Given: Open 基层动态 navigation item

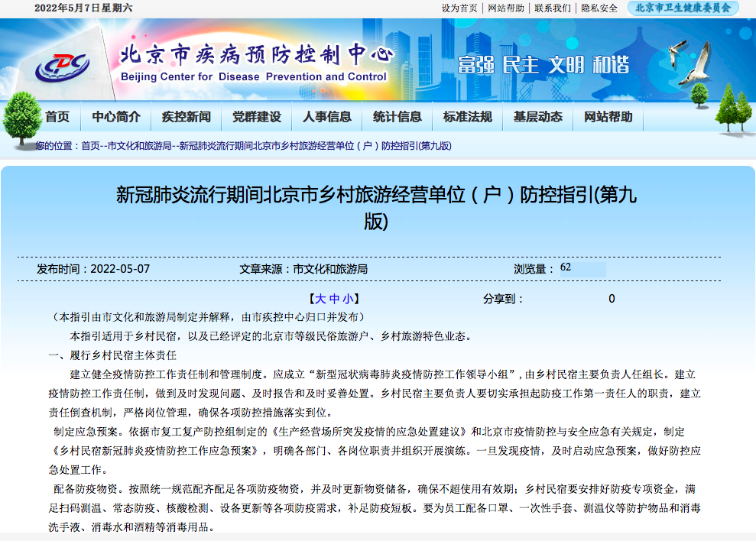Looking at the screenshot, I should (x=539, y=117).
